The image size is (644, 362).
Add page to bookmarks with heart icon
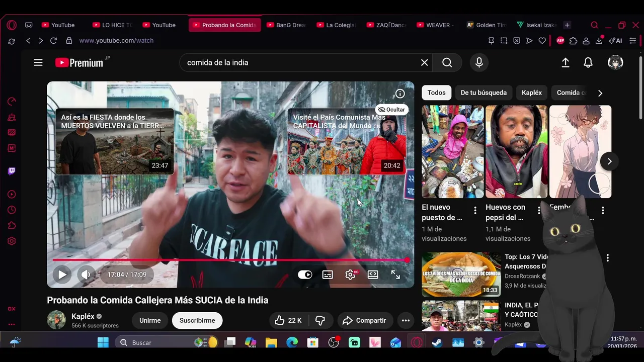tap(542, 41)
